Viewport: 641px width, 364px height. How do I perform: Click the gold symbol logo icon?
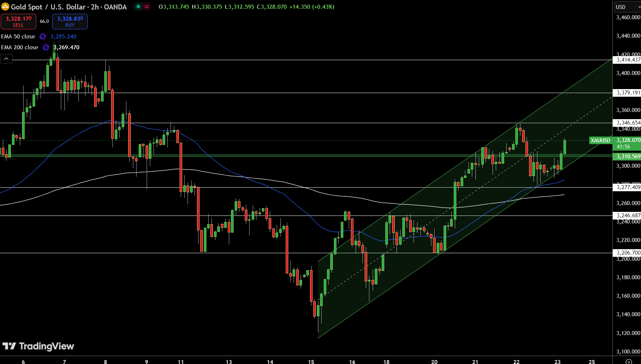pyautogui.click(x=5, y=7)
